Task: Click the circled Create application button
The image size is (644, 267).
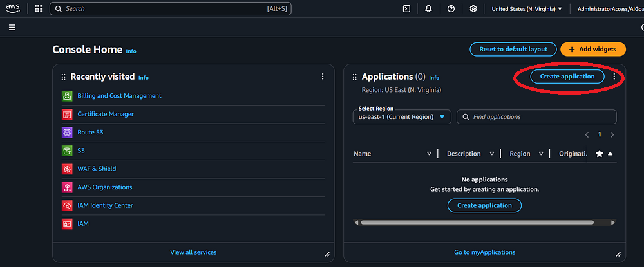Action: (567, 77)
